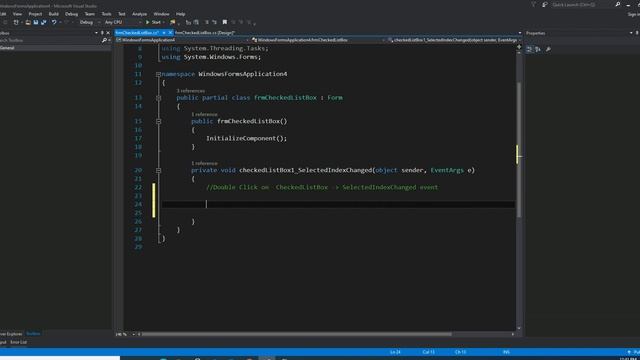Viewport: 640px width, 360px height.
Task: Open the Window menu
Action: [161, 14]
